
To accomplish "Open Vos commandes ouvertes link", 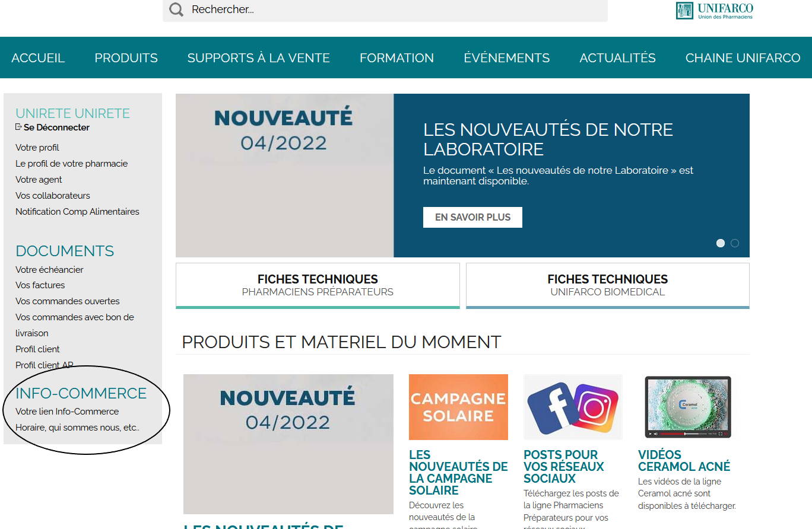I will point(68,301).
